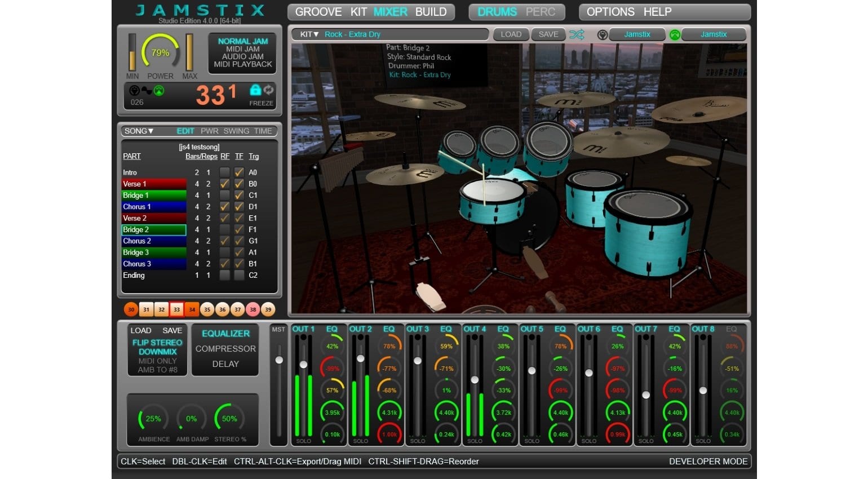Viewport: 868px width, 479px height.
Task: Switch to the GROOVE tab
Action: pyautogui.click(x=318, y=12)
